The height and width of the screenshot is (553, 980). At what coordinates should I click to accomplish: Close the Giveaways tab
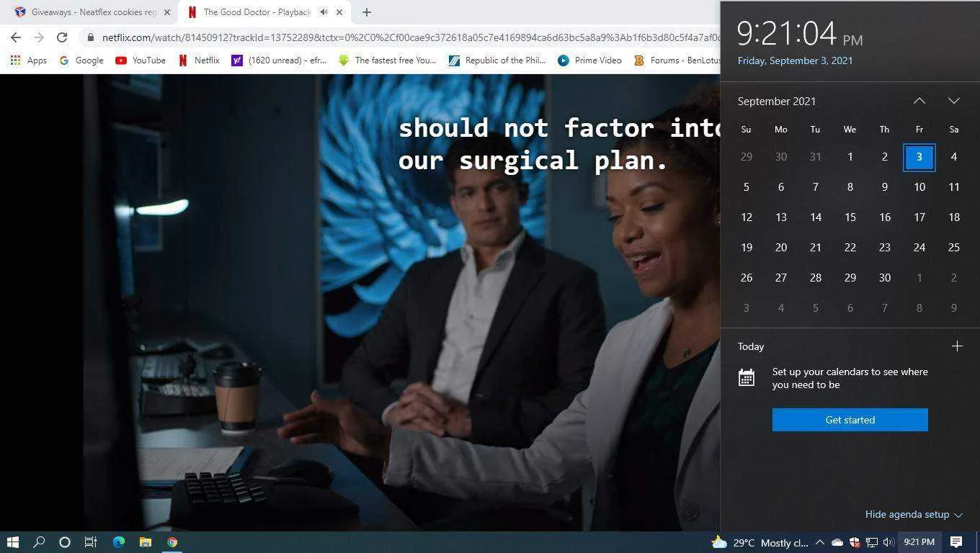click(167, 12)
